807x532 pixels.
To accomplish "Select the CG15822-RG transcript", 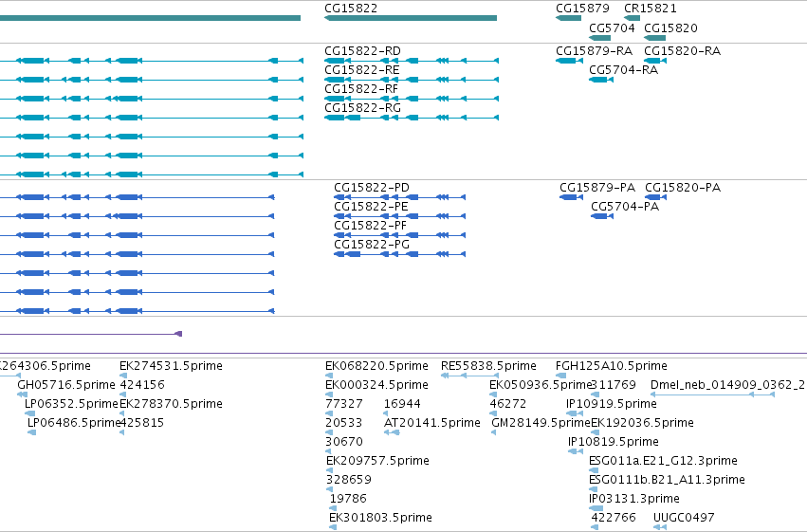I will point(412,118).
